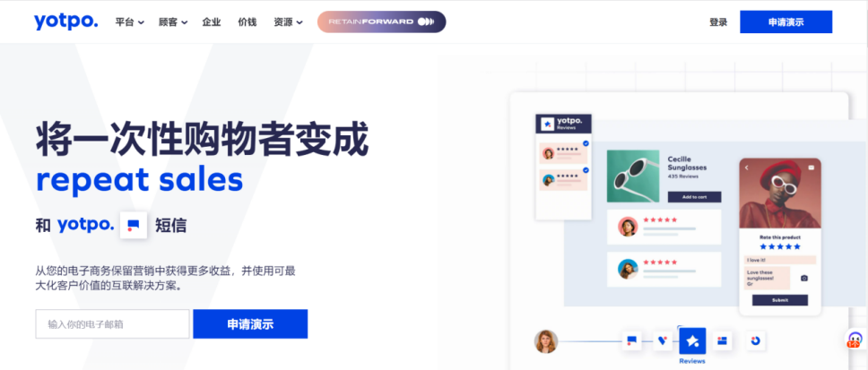
Task: Click the email input field
Action: point(113,324)
